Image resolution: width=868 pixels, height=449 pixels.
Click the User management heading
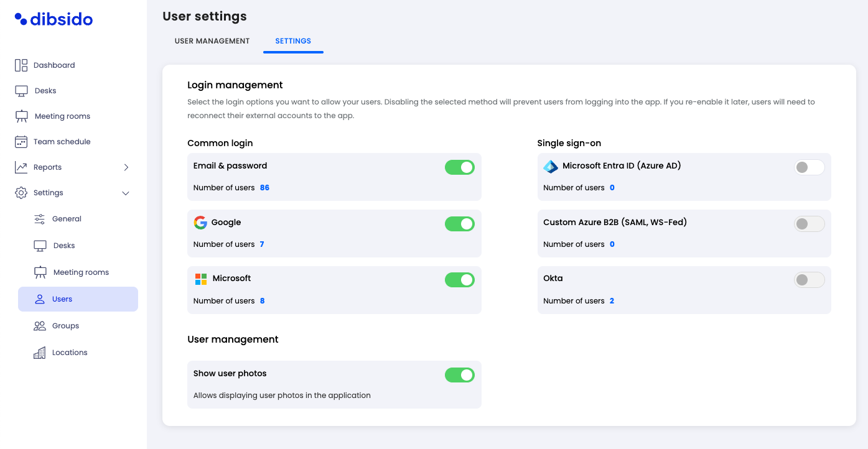[x=233, y=340]
